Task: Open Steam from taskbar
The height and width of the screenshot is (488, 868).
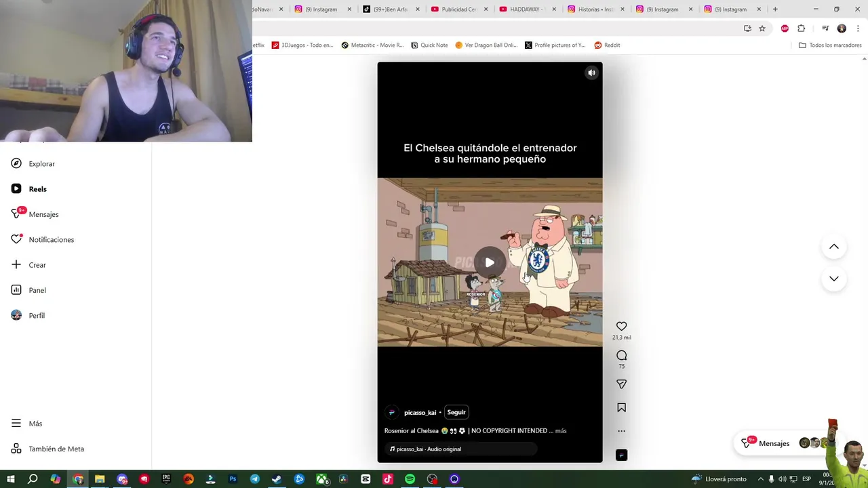Action: pos(277,479)
